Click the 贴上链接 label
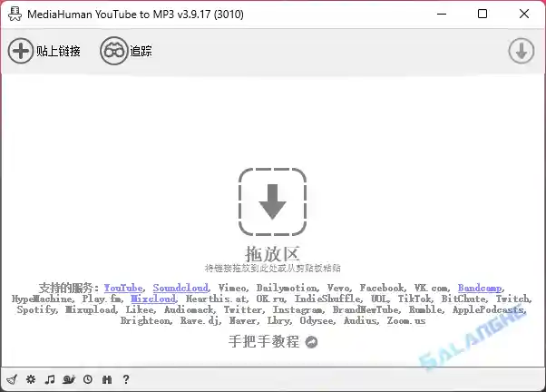Screen dimensions: 546x392 (x=58, y=51)
